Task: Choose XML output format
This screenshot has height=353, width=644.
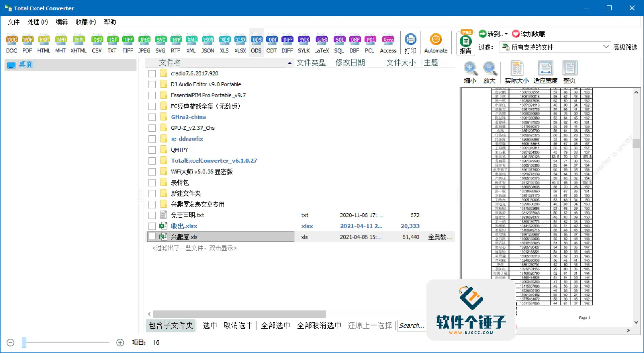Action: tap(191, 43)
